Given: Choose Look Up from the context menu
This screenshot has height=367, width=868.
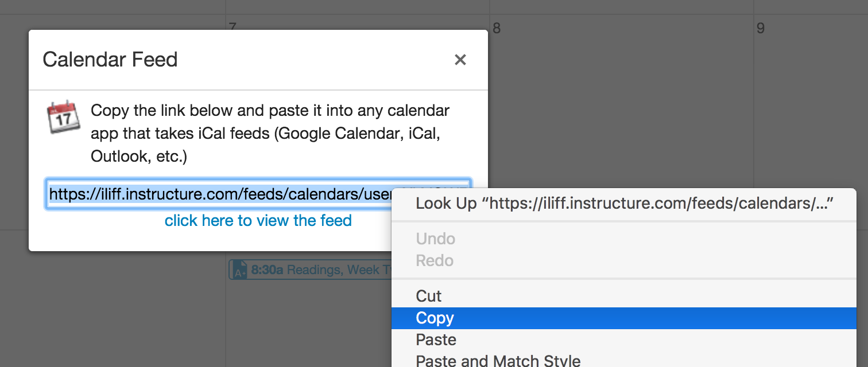Looking at the screenshot, I should (x=623, y=204).
